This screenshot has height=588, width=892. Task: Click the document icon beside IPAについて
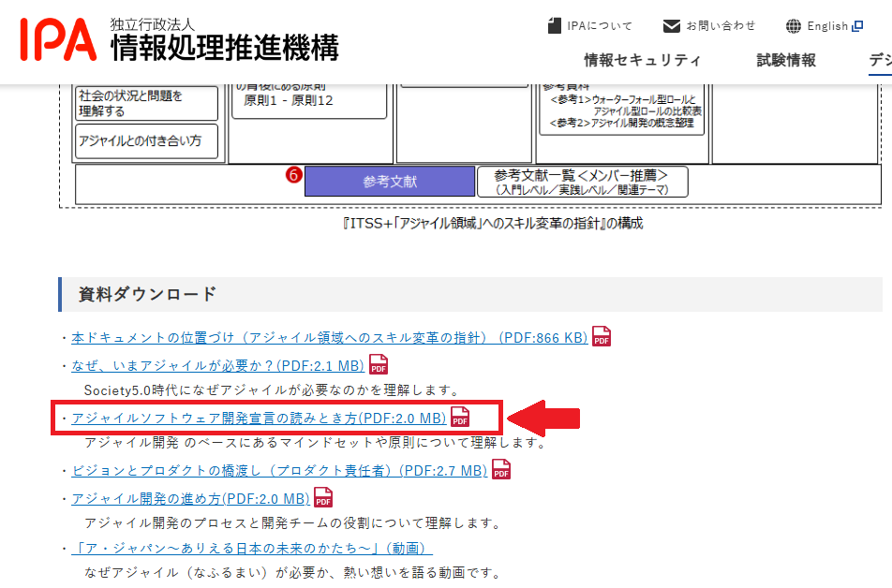coord(555,26)
